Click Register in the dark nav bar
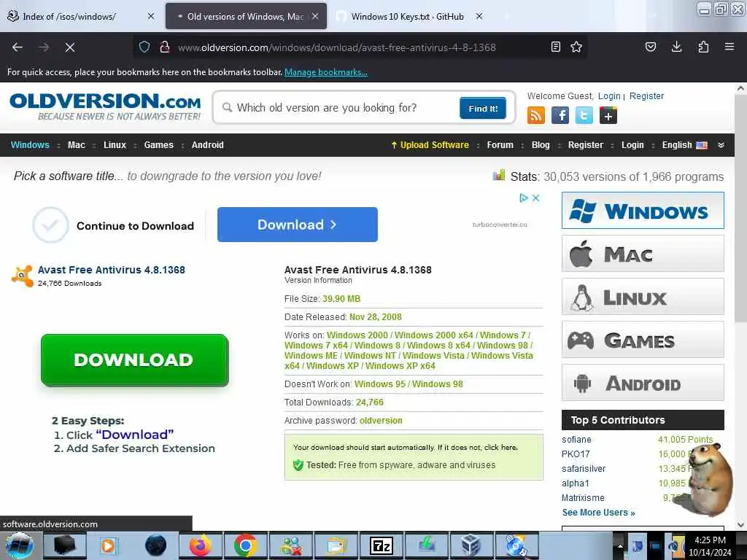The height and width of the screenshot is (560, 747). (x=586, y=145)
